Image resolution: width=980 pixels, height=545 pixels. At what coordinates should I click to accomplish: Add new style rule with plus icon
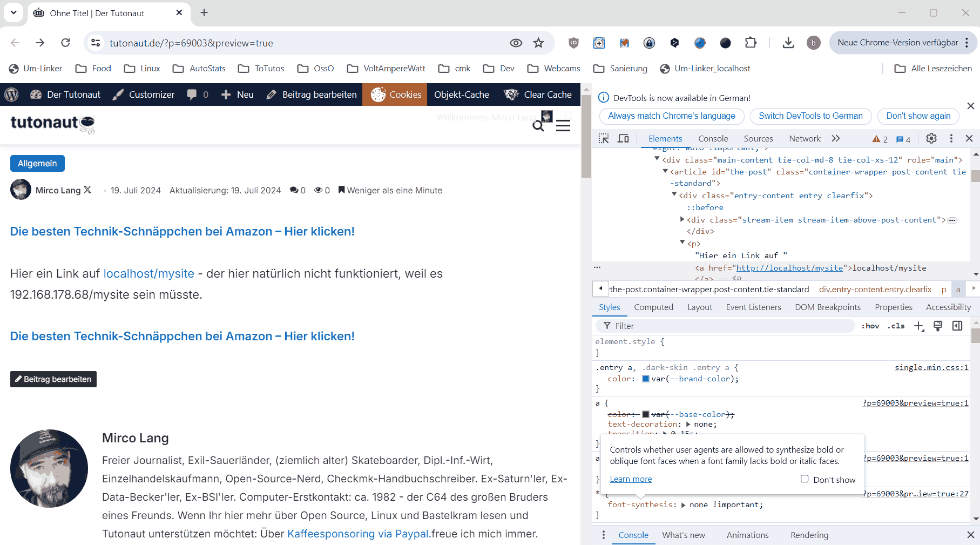coord(919,326)
